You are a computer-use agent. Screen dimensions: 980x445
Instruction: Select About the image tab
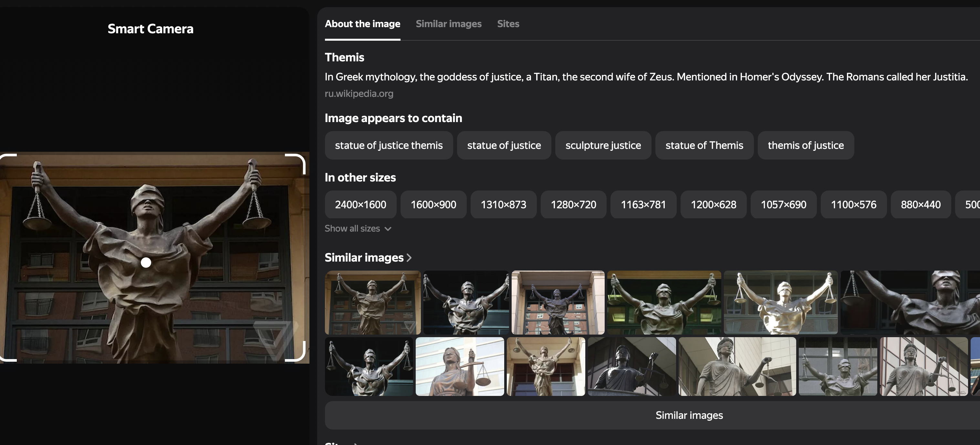click(362, 24)
